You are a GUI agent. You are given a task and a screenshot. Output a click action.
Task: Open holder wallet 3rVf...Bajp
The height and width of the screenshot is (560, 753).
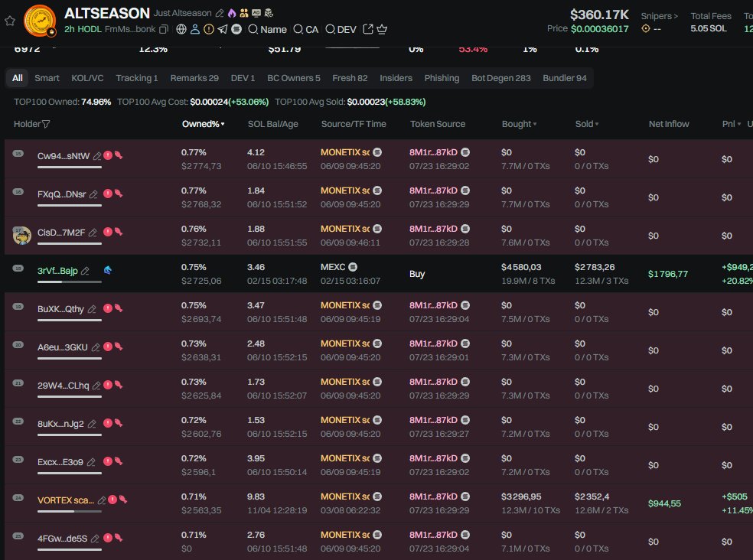tap(57, 271)
